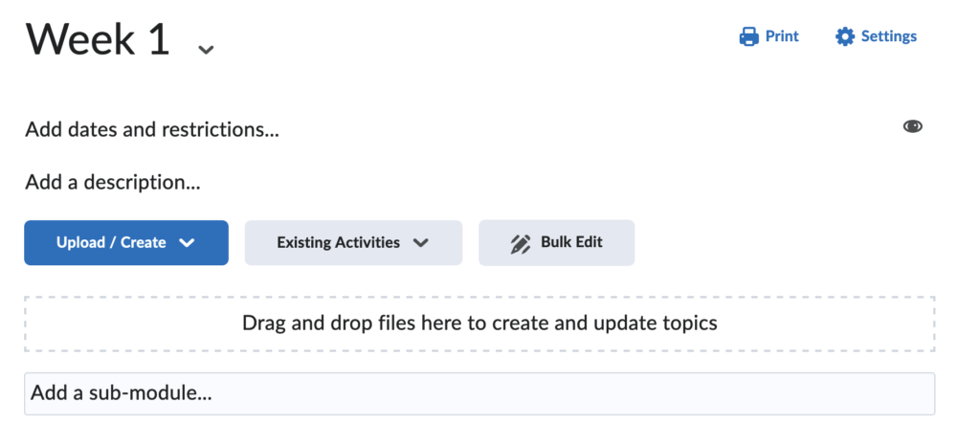The image size is (980, 447).
Task: Select the Week 1 module title
Action: click(98, 38)
